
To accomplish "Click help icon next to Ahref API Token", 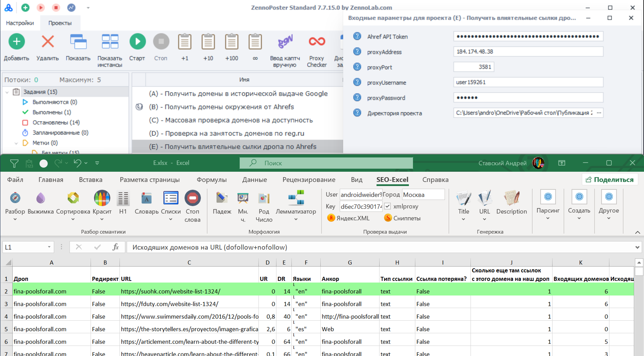I will (357, 36).
